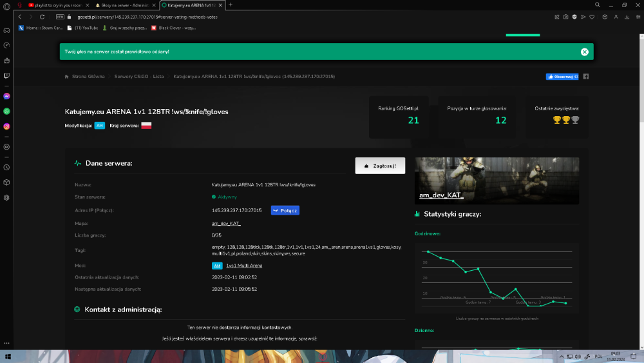Open '(11) YouTube' bookmark
Viewport: 644px width, 363px height.
(82, 28)
